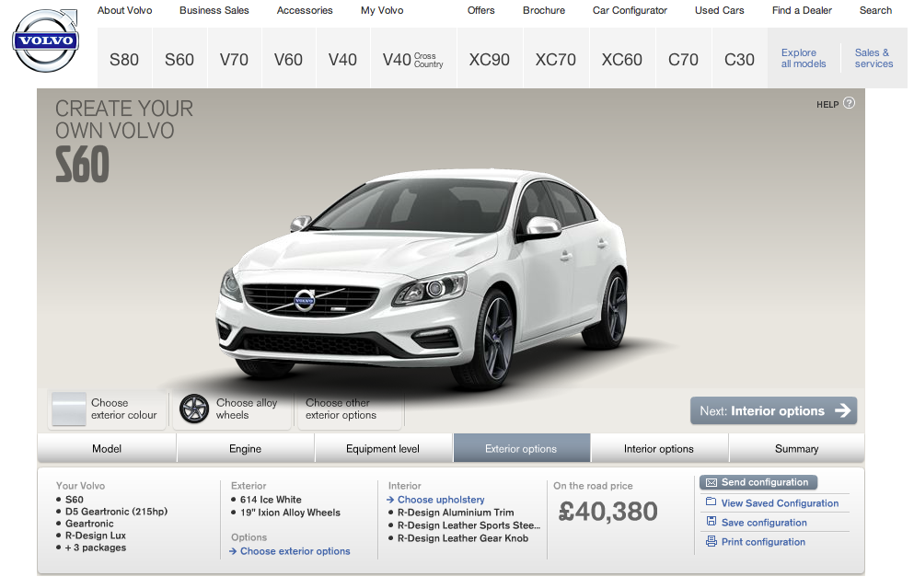Click the Send configuration envelope icon
Image resolution: width=914 pixels, height=588 pixels.
tap(712, 482)
